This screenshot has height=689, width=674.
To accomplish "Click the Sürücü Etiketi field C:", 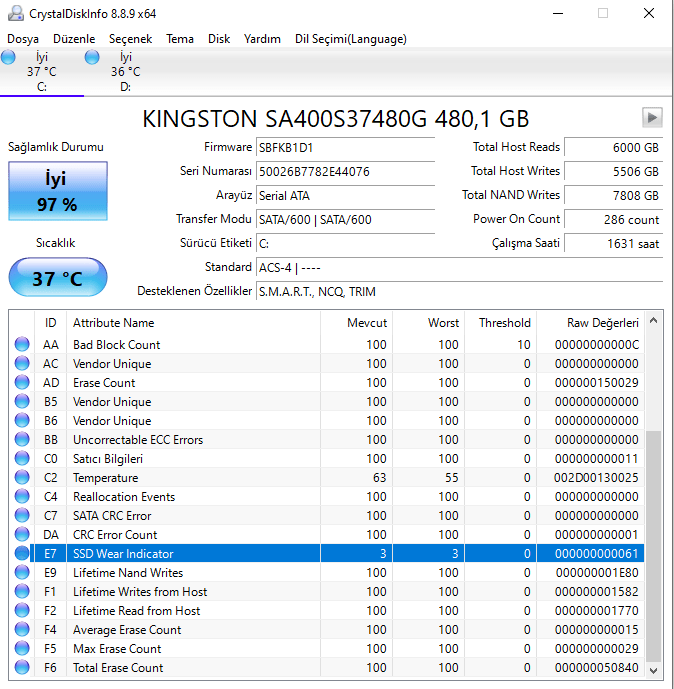I will (x=345, y=243).
